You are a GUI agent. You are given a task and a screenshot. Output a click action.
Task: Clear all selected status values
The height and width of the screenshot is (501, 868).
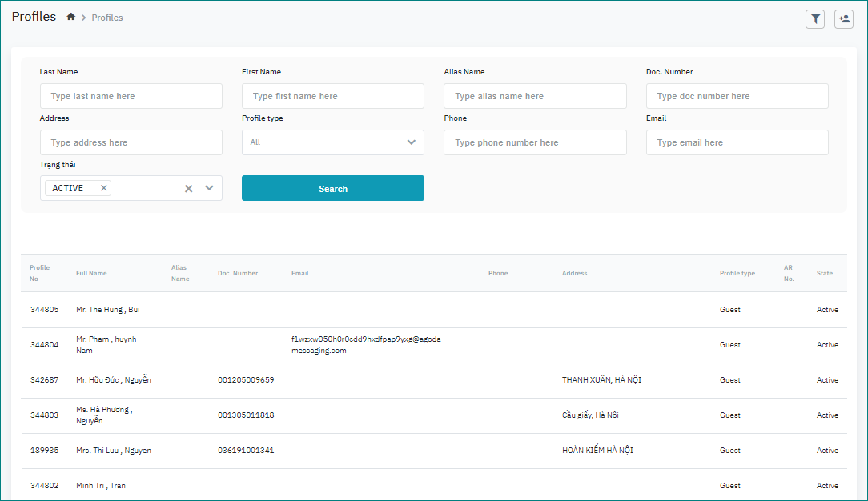click(x=189, y=189)
